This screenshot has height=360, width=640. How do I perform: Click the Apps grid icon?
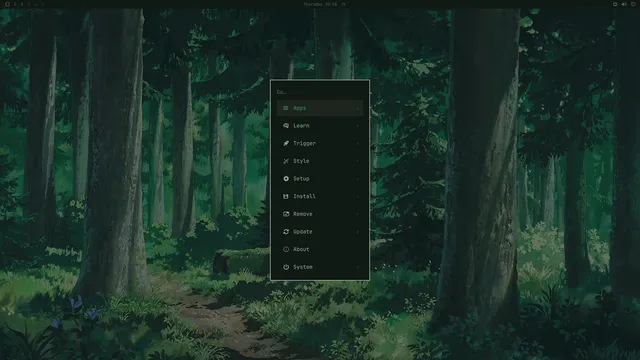(286, 108)
